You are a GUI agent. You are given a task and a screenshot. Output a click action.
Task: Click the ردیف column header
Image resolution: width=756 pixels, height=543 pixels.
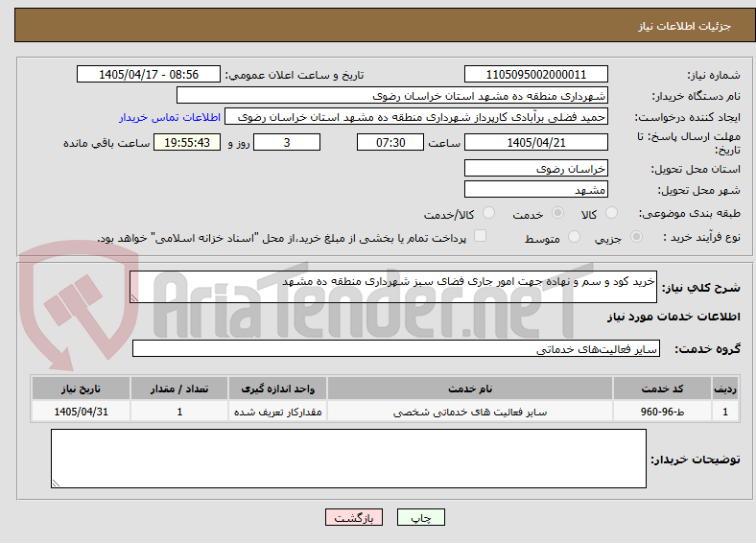(725, 389)
